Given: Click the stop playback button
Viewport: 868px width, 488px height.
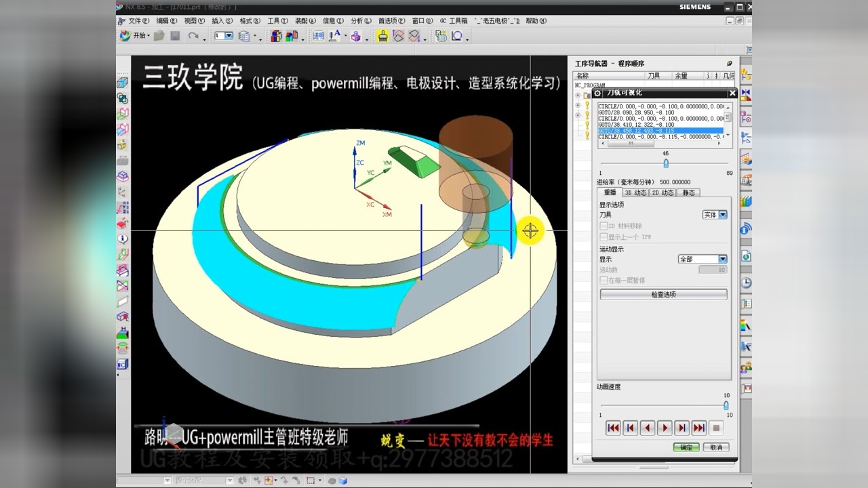Looking at the screenshot, I should [x=716, y=428].
